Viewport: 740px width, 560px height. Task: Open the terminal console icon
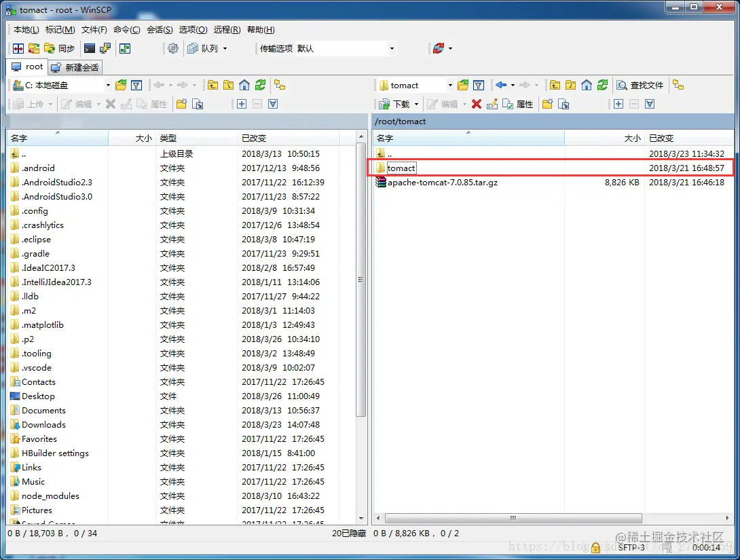(x=90, y=48)
